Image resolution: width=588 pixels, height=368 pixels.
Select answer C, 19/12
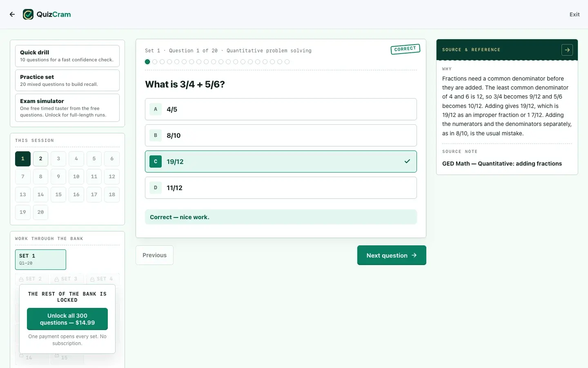pos(281,162)
